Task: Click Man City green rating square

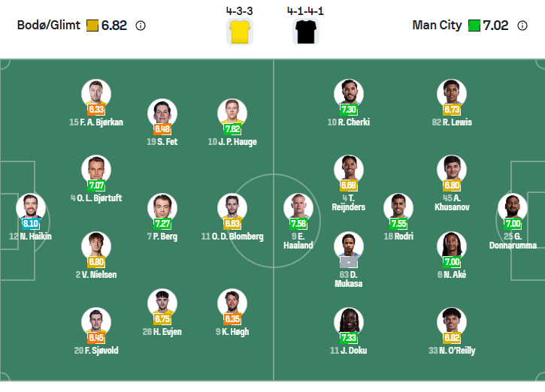Action: (x=474, y=26)
